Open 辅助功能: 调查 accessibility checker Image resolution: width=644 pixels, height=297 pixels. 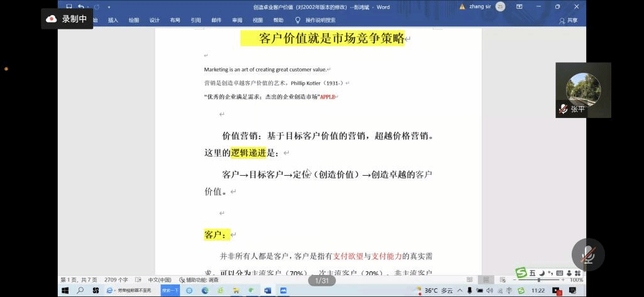tap(199, 280)
